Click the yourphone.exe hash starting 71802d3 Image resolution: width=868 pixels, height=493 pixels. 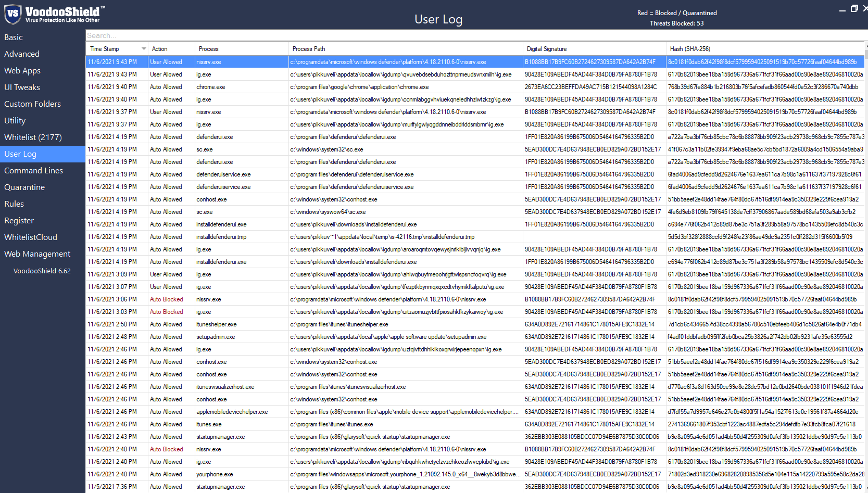766,474
